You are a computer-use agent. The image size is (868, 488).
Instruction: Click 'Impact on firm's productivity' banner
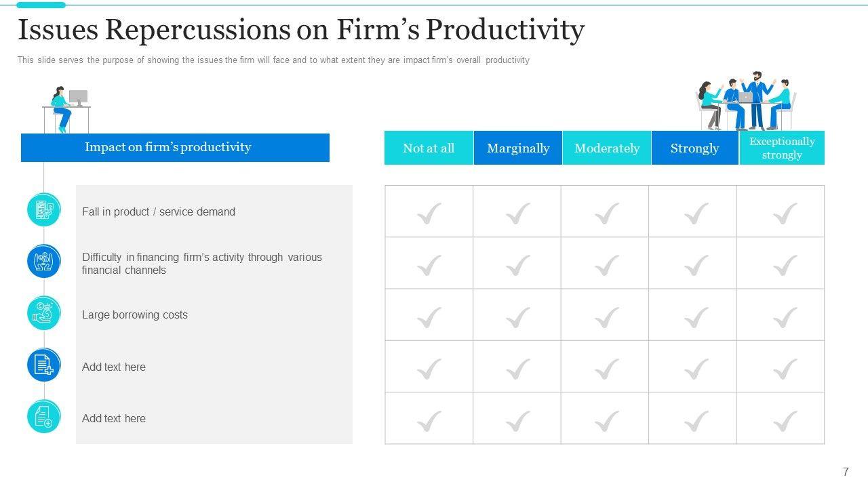(x=175, y=147)
